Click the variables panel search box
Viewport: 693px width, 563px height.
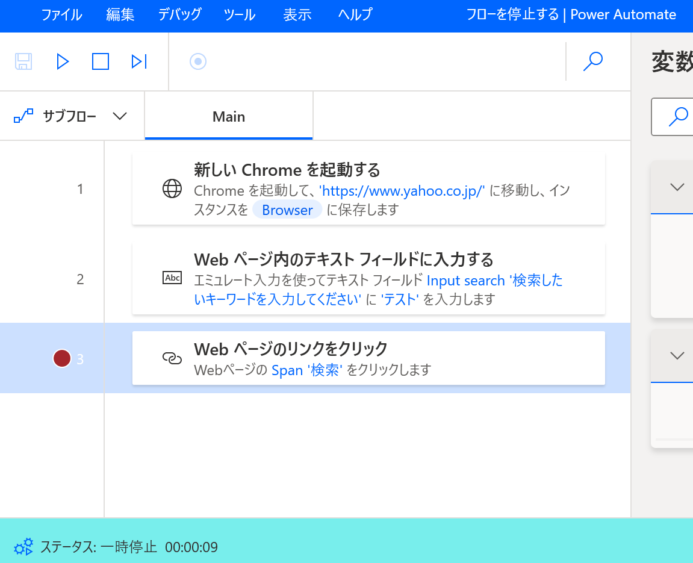pos(672,117)
